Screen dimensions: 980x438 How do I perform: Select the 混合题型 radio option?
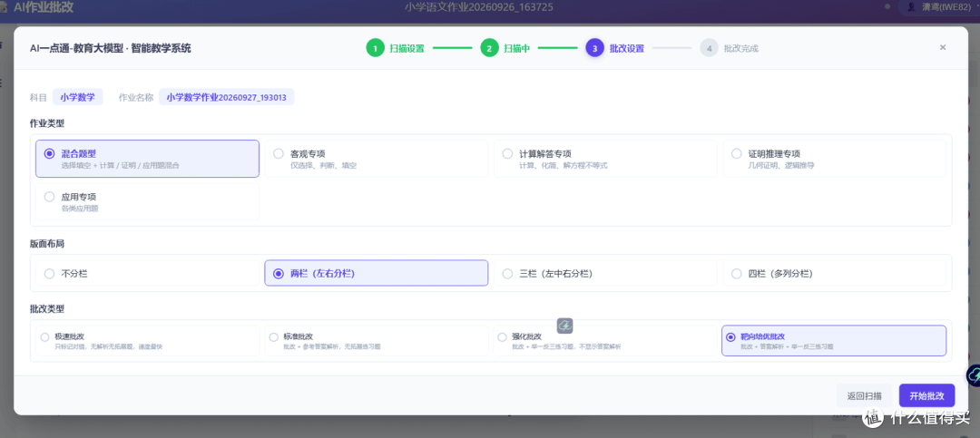pyautogui.click(x=147, y=159)
